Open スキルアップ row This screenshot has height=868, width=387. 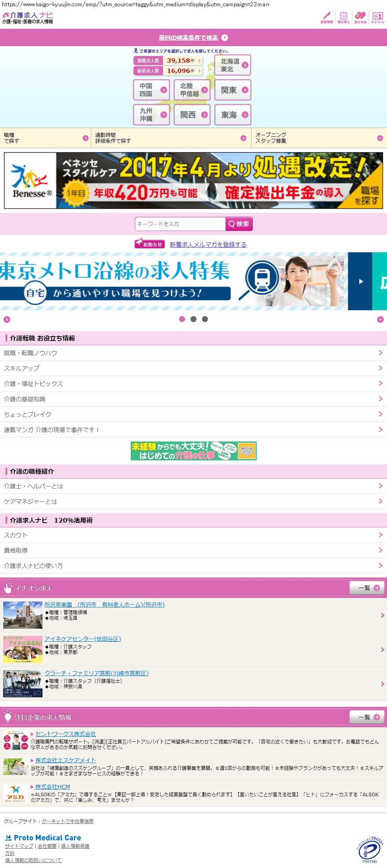point(193,368)
